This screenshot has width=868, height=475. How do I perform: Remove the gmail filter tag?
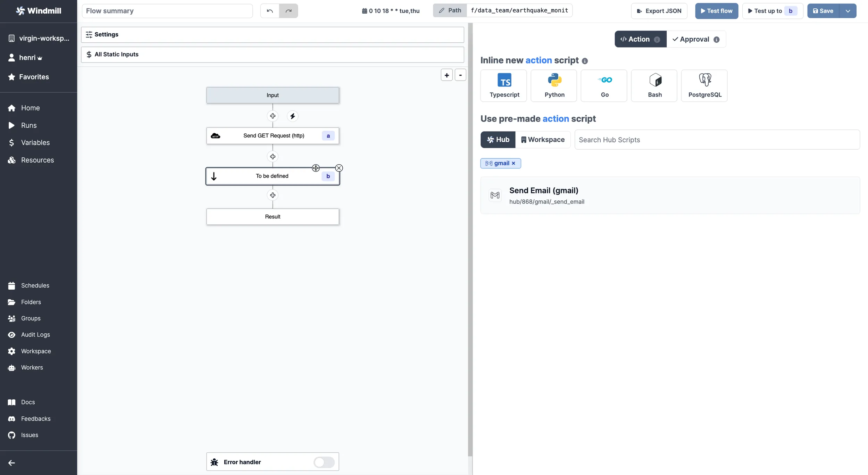514,163
